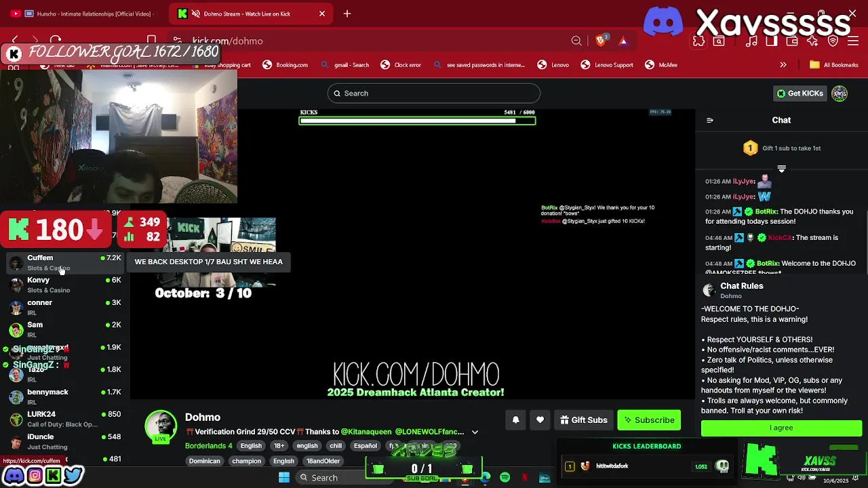Click the browser address bar URL
This screenshot has width=868, height=488.
point(228,41)
